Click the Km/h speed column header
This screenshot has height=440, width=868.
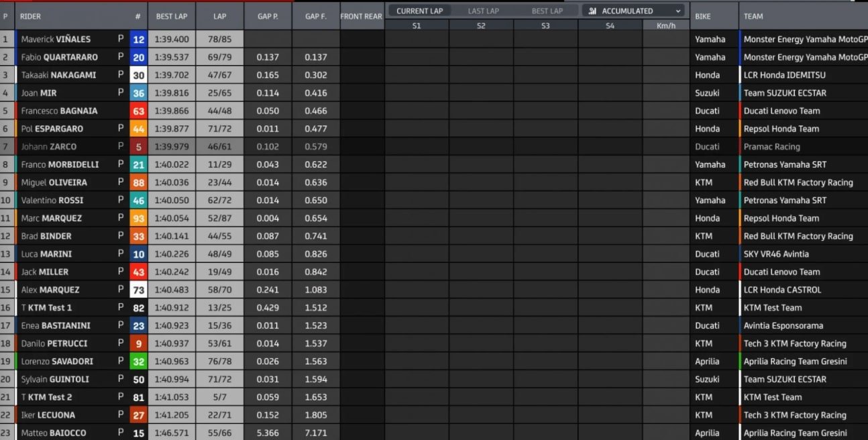coord(666,26)
